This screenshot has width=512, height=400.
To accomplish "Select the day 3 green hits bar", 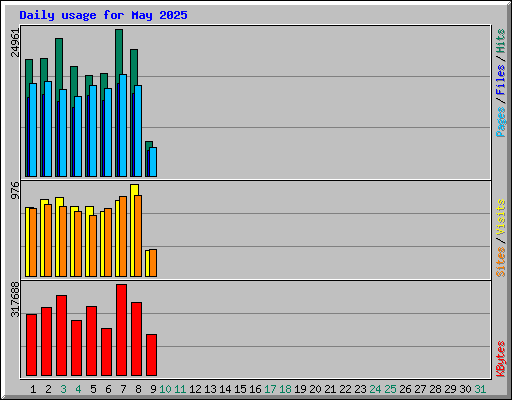I will point(59,63).
